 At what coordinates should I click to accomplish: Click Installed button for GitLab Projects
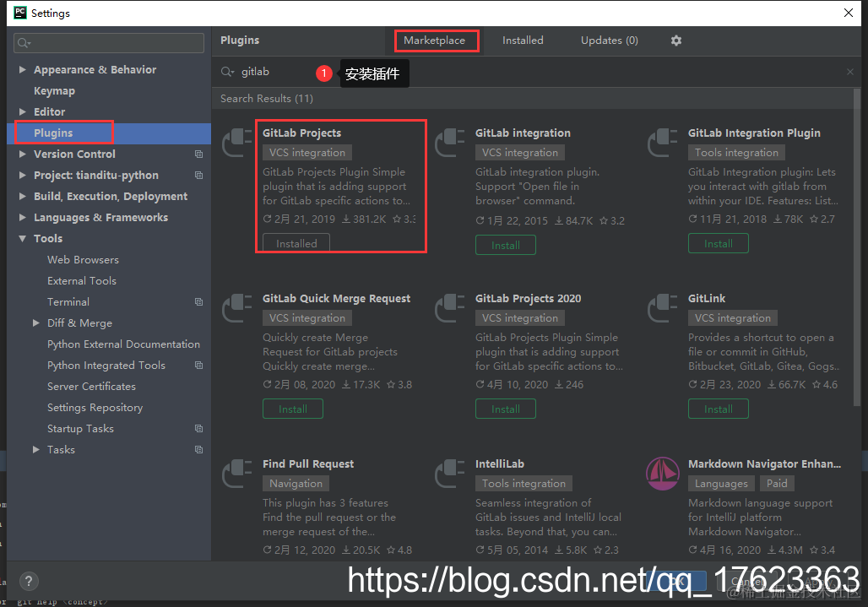(x=296, y=243)
